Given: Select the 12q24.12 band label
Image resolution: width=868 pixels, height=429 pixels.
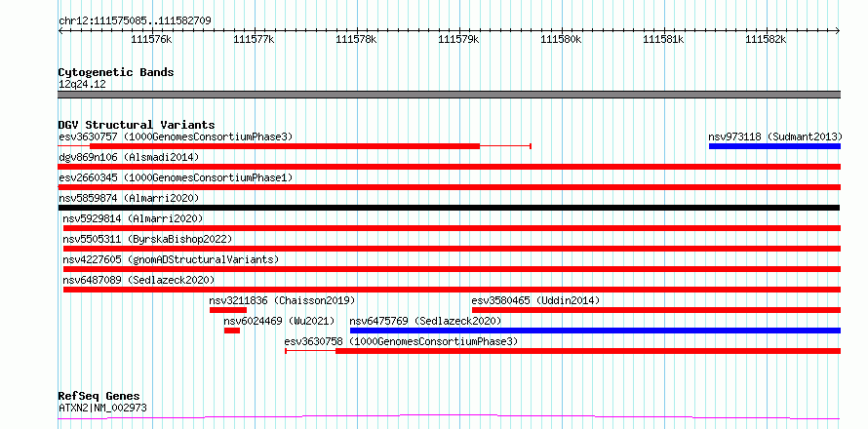Looking at the screenshot, I should [82, 84].
